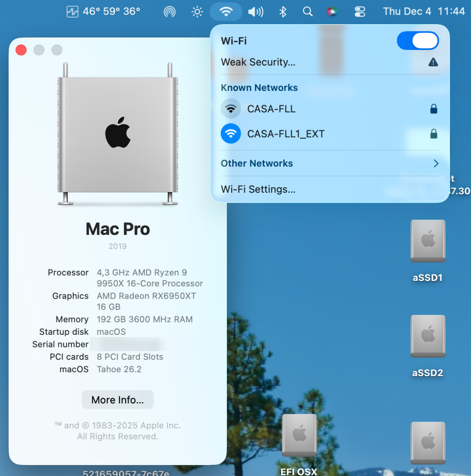Activate Siri from the menu bar
Screen dimensions: 471x476
click(x=332, y=12)
